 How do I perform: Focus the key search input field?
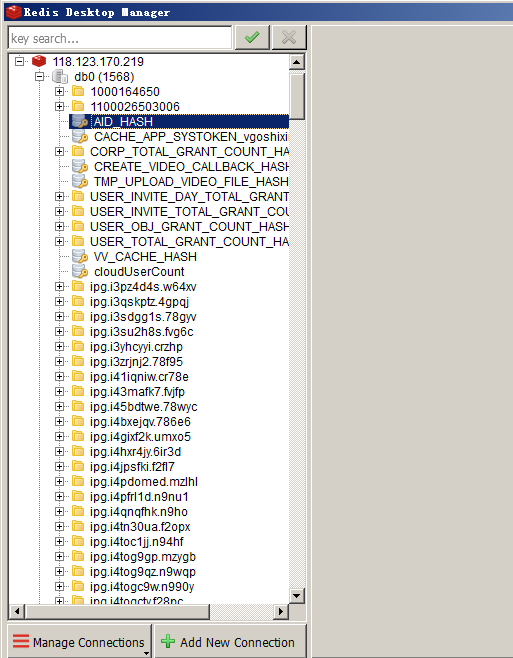coord(120,38)
